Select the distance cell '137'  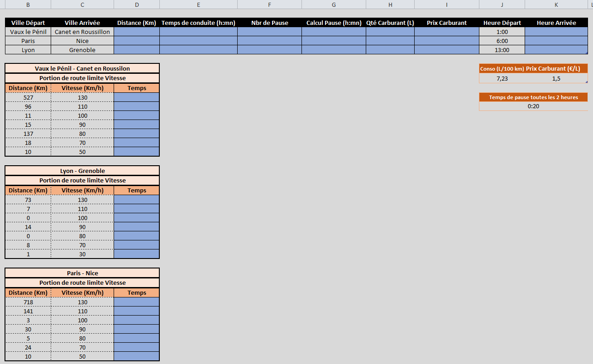coord(28,134)
